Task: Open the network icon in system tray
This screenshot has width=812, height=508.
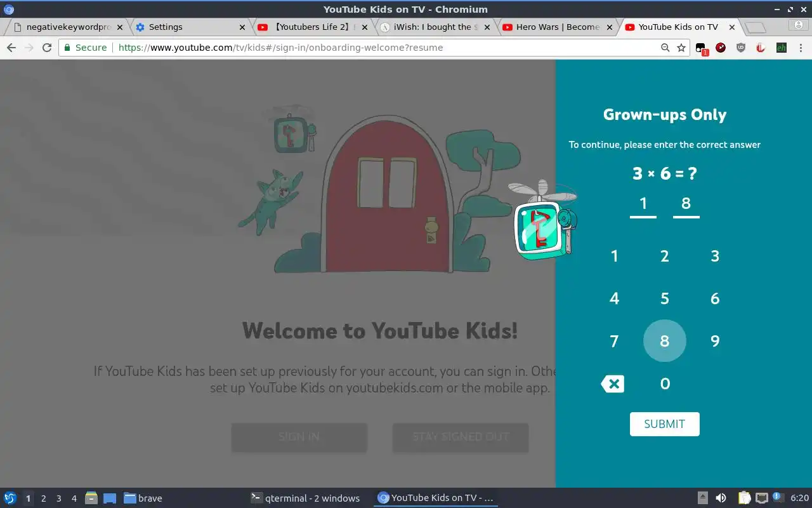Action: pyautogui.click(x=761, y=498)
